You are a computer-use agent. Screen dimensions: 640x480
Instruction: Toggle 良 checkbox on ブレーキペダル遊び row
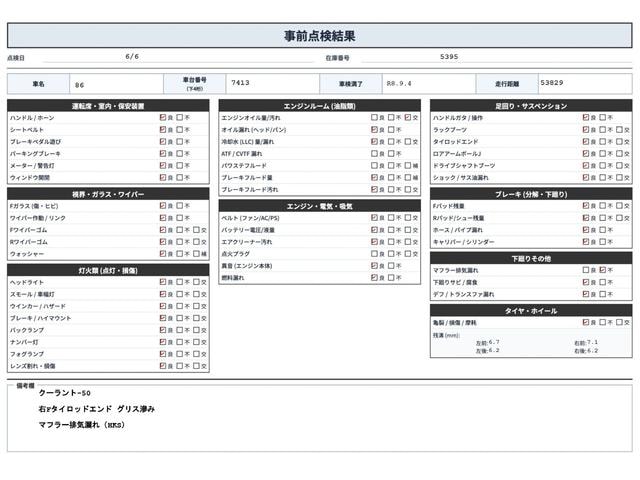(x=163, y=142)
